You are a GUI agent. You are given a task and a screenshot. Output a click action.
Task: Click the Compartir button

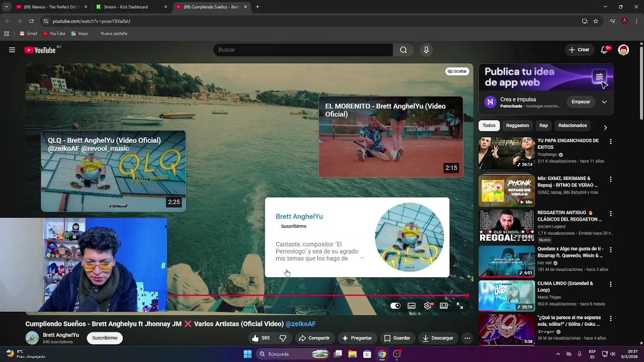click(x=314, y=338)
